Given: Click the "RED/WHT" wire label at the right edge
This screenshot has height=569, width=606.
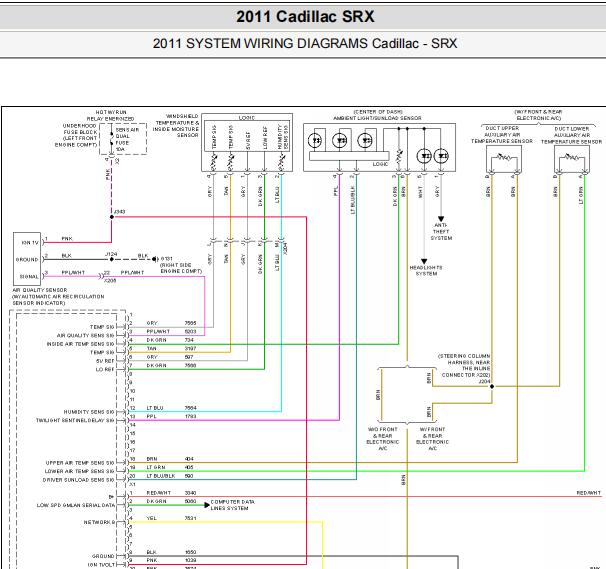Looking at the screenshot, I should coord(589,493).
